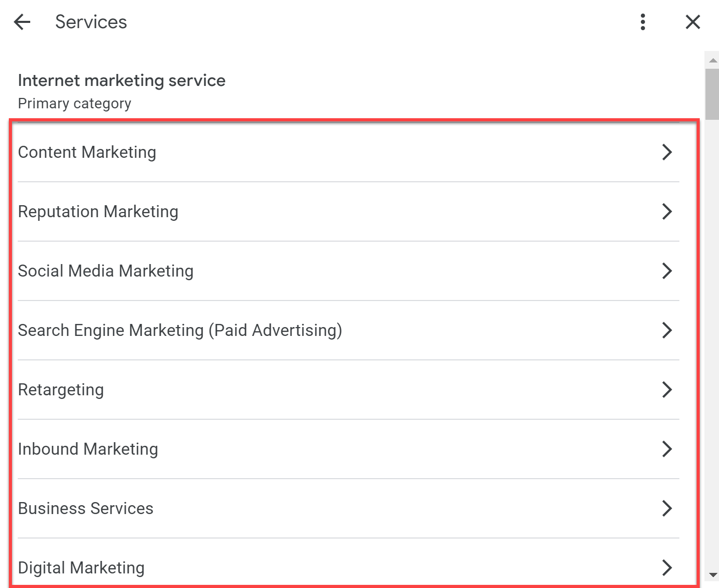The height and width of the screenshot is (588, 719).
Task: Open the Inbound Marketing label
Action: pos(88,449)
